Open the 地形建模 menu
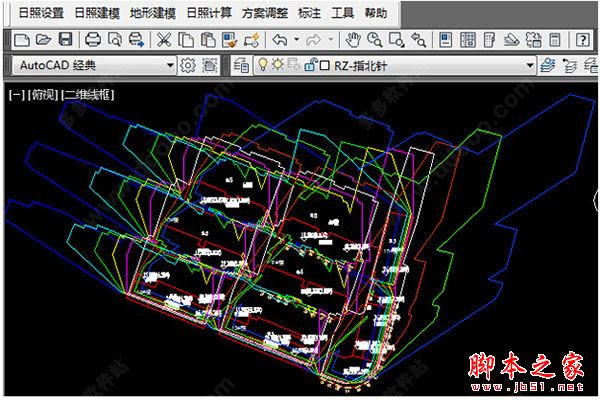The image size is (600, 403). 153,13
